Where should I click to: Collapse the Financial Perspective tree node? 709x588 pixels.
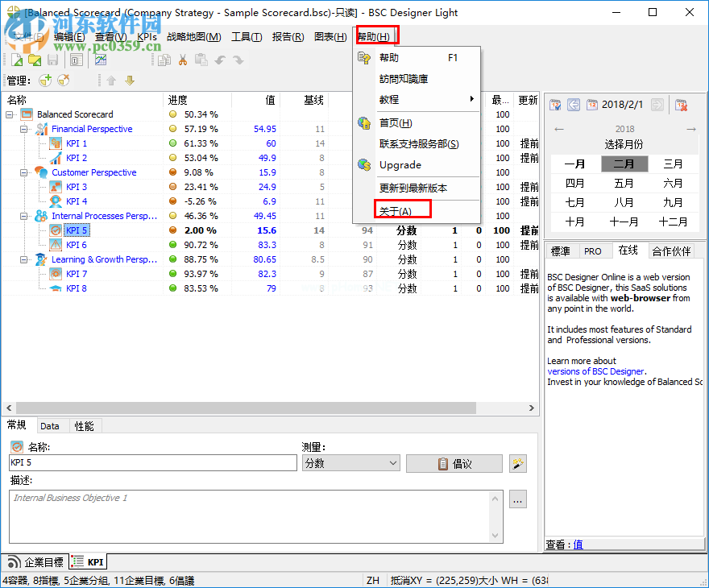pyautogui.click(x=25, y=129)
